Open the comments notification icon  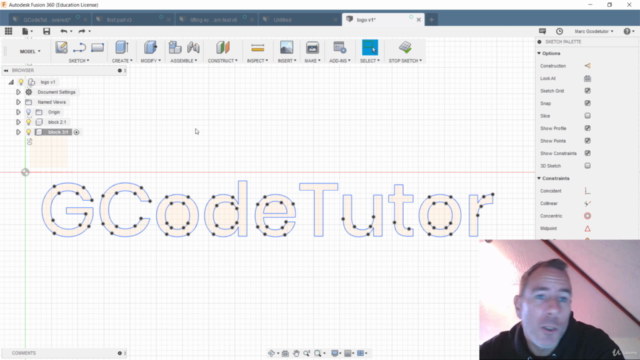[542, 31]
